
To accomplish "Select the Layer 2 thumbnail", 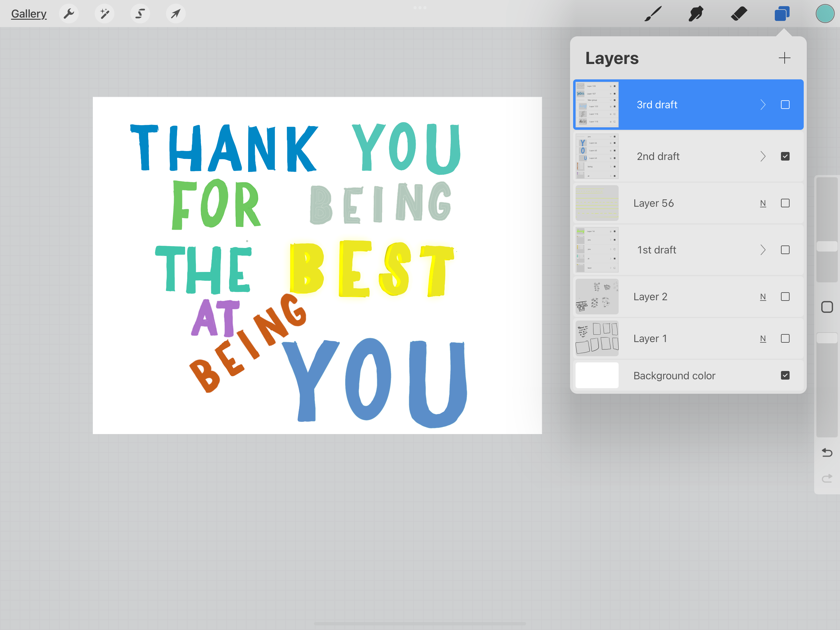I will click(597, 297).
